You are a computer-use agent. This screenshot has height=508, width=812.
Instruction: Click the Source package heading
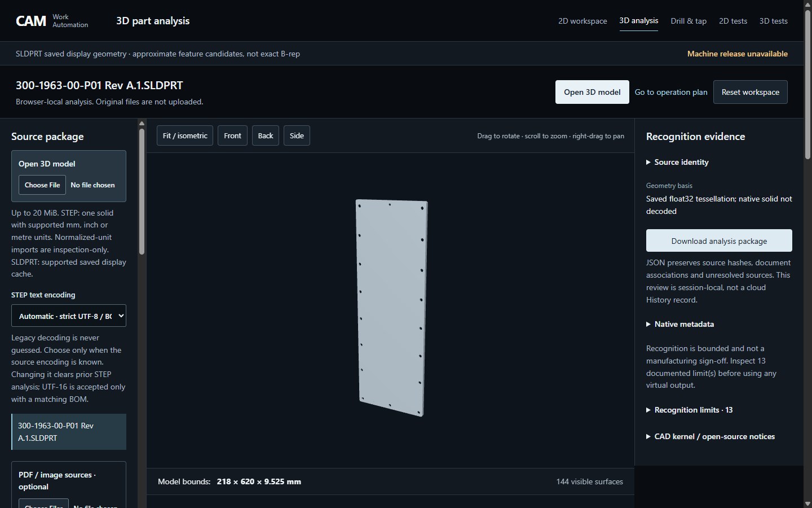pos(47,137)
